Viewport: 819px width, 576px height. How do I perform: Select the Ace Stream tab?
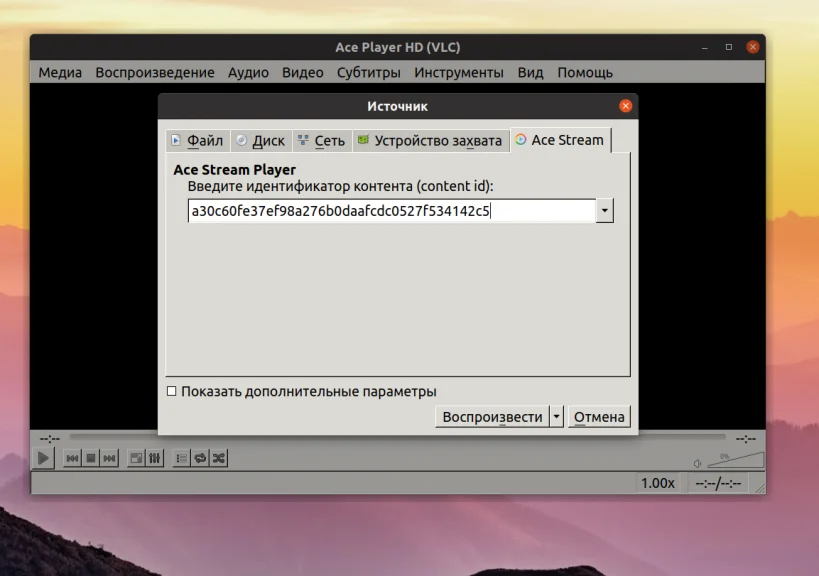click(560, 140)
